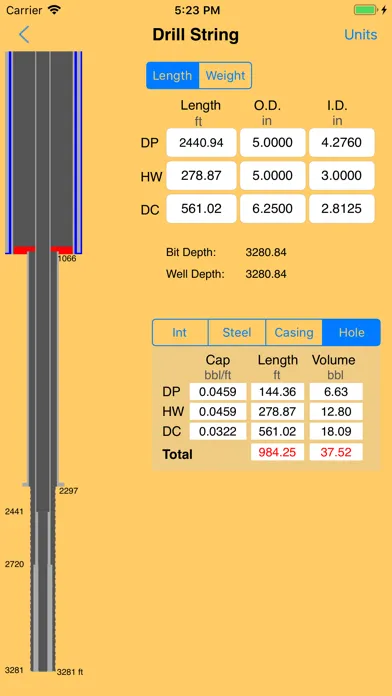Tap the back arrow icon
Image resolution: width=392 pixels, height=696 pixels.
tap(24, 35)
